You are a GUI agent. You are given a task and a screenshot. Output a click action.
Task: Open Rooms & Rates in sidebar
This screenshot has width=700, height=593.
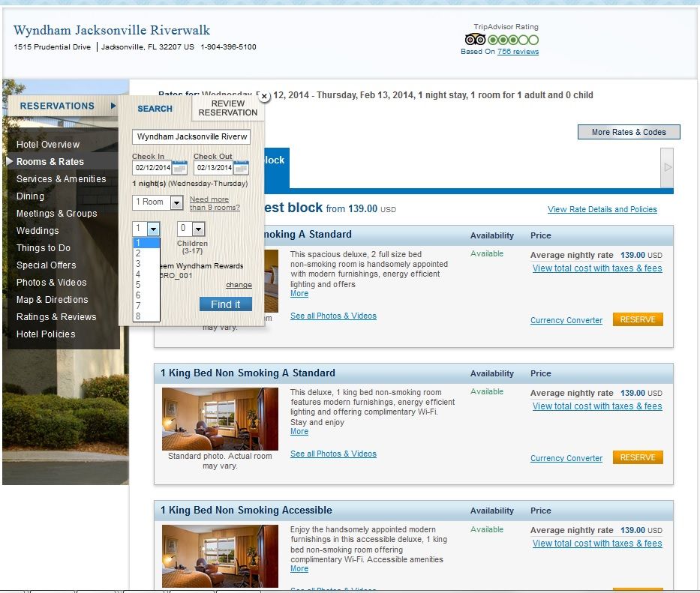pyautogui.click(x=50, y=161)
